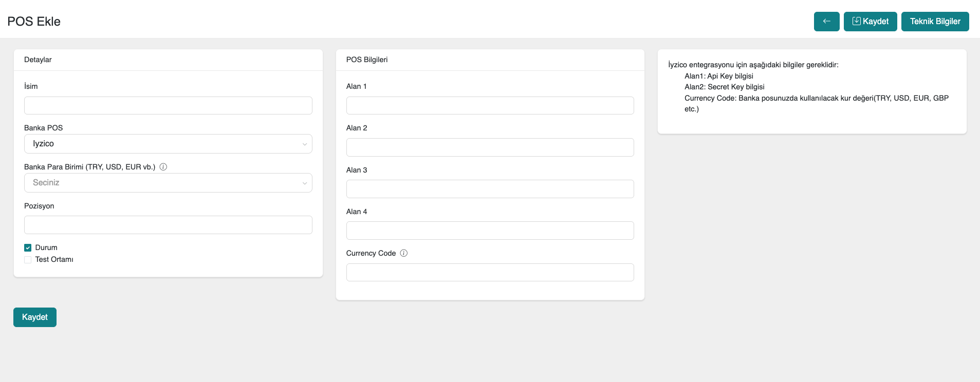Click info icon beside Currency Code
The image size is (980, 382).
pyautogui.click(x=404, y=253)
